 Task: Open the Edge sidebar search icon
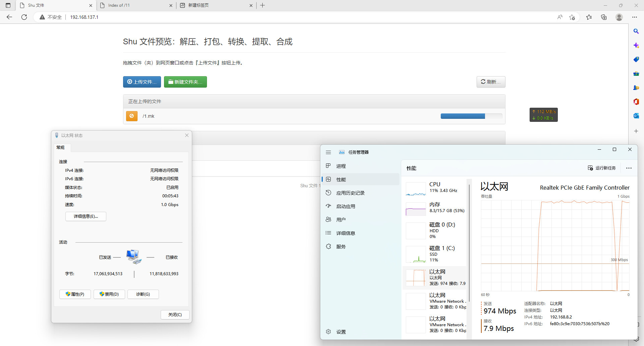click(x=636, y=31)
